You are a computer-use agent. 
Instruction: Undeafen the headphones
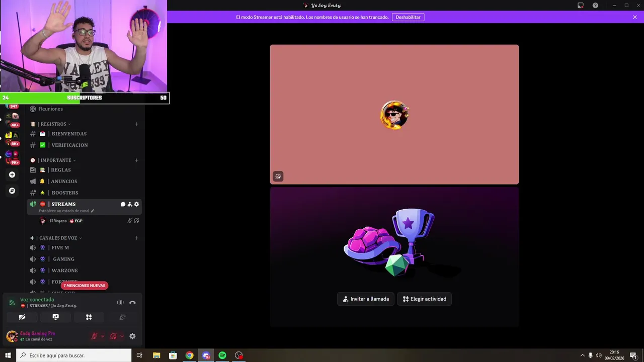pyautogui.click(x=113, y=336)
